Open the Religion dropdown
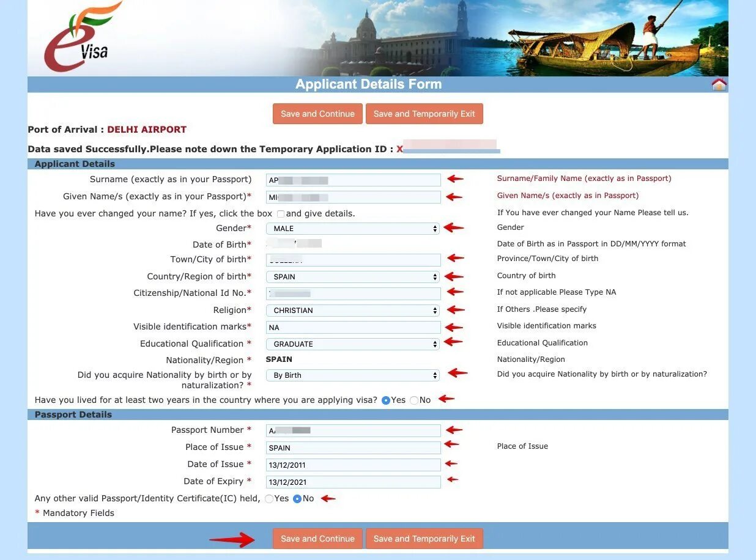Viewport: 756px width, 560px height. click(352, 311)
